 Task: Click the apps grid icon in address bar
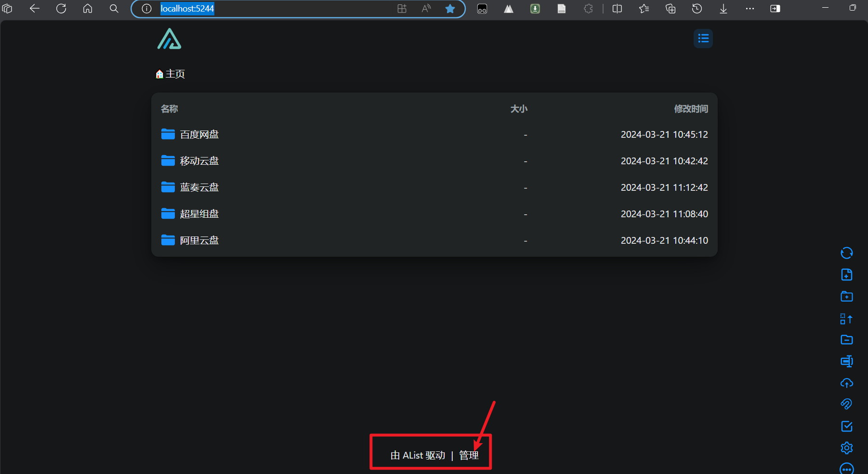coord(402,9)
